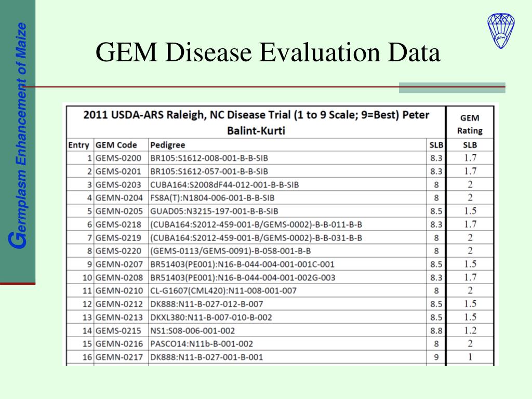532x399 pixels.
Task: Click GEM rating 2 in GEMN-0204 row
Action: click(470, 198)
